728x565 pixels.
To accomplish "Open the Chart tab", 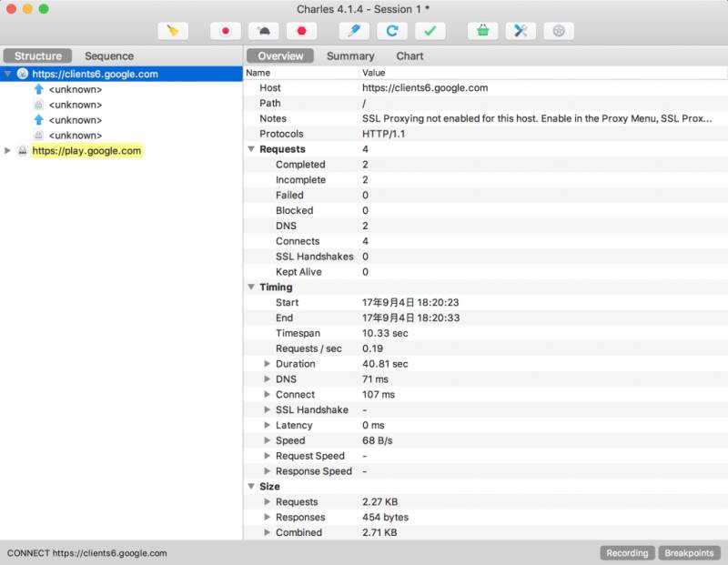I will point(409,55).
